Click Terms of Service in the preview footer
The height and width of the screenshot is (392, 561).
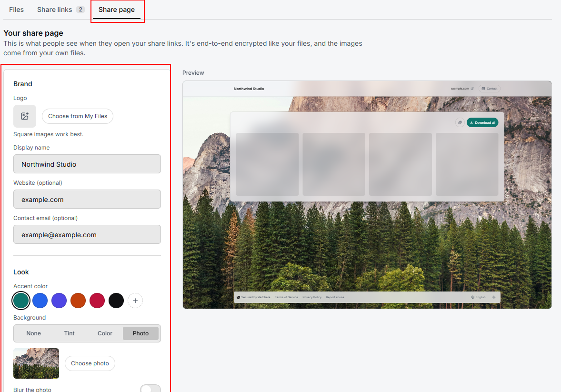pyautogui.click(x=286, y=297)
